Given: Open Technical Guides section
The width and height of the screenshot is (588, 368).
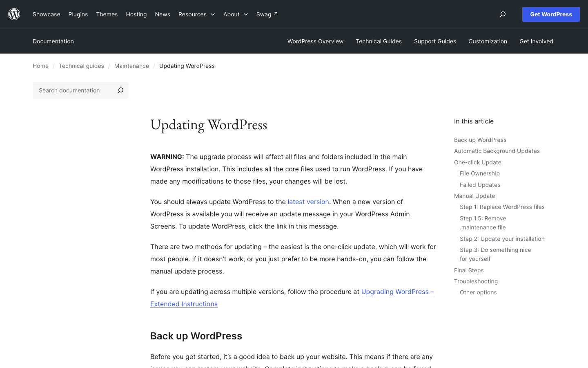Looking at the screenshot, I should (x=379, y=41).
